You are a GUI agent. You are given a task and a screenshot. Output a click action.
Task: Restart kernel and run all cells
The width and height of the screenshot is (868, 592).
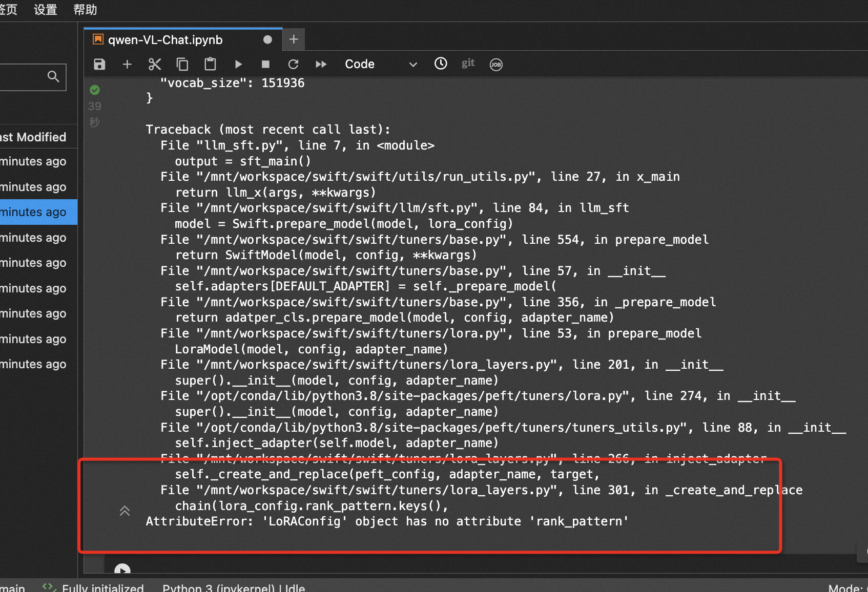point(321,64)
